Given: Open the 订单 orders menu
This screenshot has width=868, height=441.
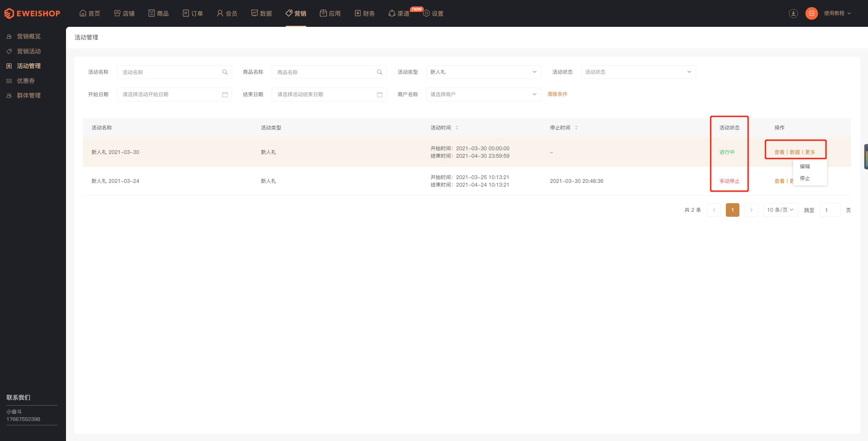Looking at the screenshot, I should 193,13.
